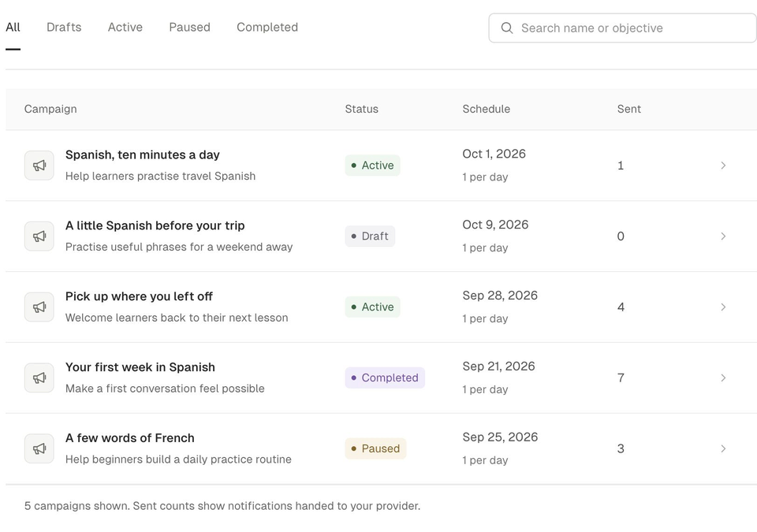Image resolution: width=757 pixels, height=532 pixels.
Task: Click megaphone icon for A little Spanish before your trip
Action: coord(39,236)
